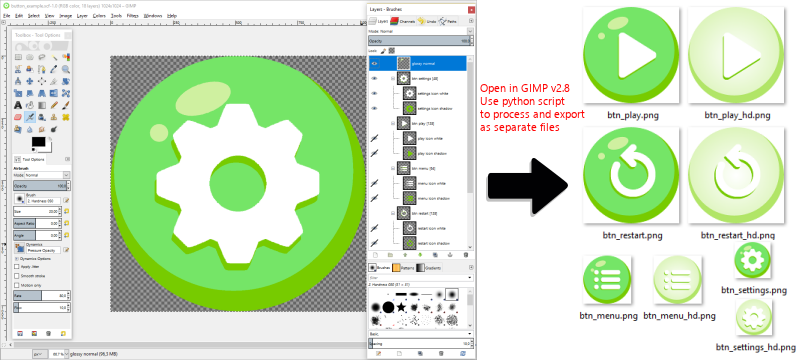Screen dimensions: 800x360
Task: Hide the glossy normal layer
Action: tap(374, 63)
